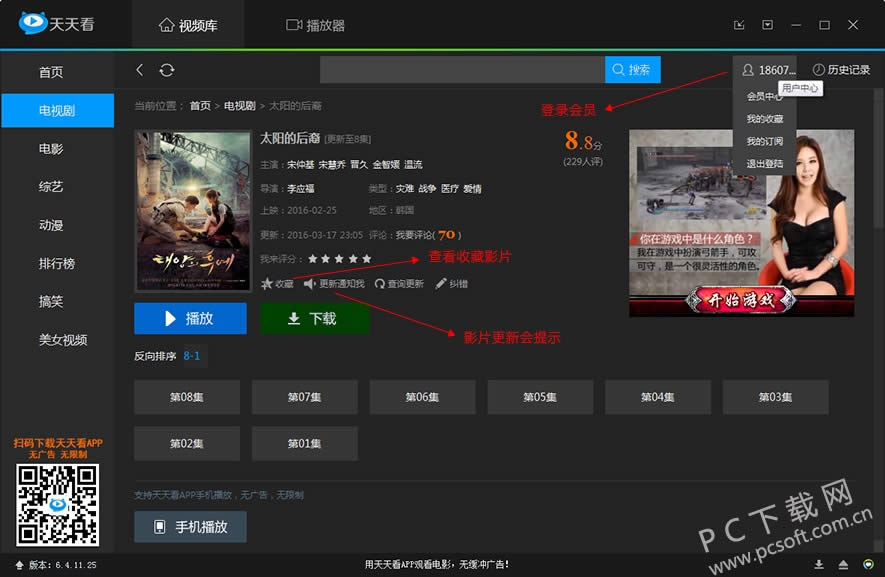Open 我要评论 comment link
The width and height of the screenshot is (885, 577).
click(414, 235)
